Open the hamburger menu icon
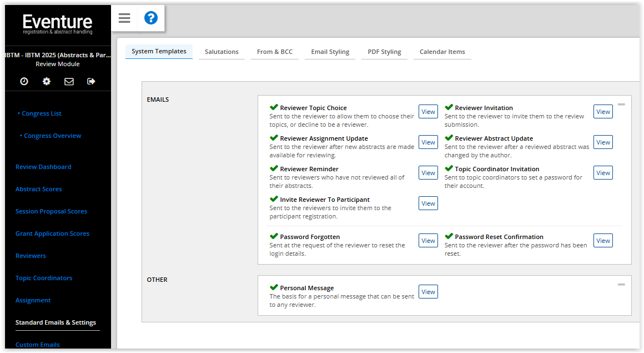 (124, 18)
